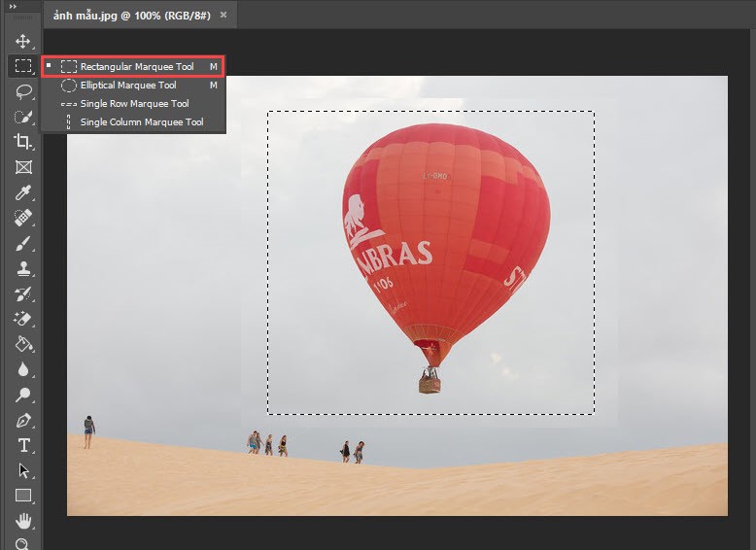The width and height of the screenshot is (756, 550).
Task: Select the Eyedropper tool
Action: point(22,192)
